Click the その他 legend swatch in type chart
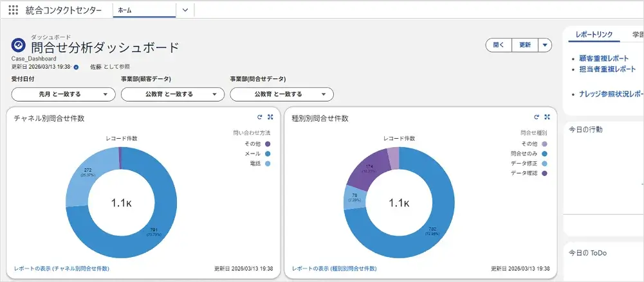Viewport: 644px width, 282px height. coord(545,144)
